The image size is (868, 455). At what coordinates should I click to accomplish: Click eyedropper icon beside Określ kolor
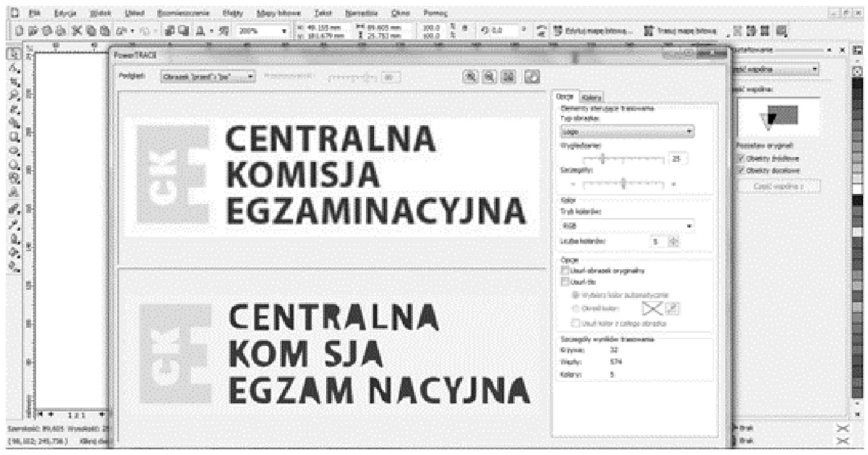671,309
